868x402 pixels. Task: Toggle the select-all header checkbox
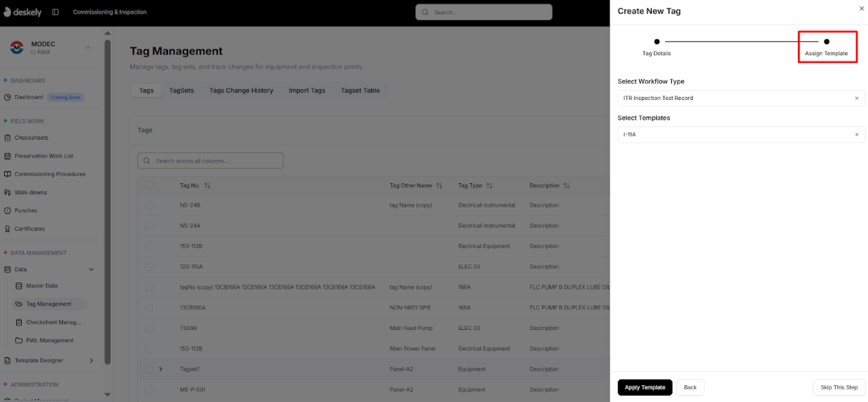pos(148,186)
